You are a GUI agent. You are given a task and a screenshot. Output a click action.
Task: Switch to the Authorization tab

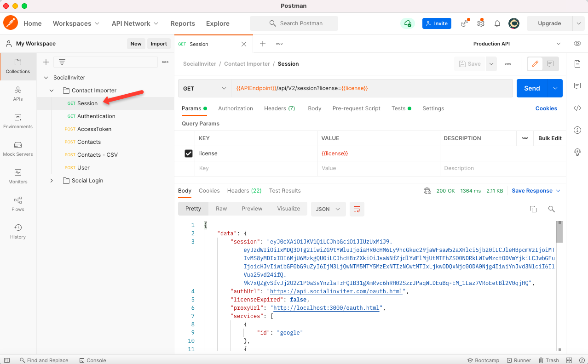(x=236, y=108)
